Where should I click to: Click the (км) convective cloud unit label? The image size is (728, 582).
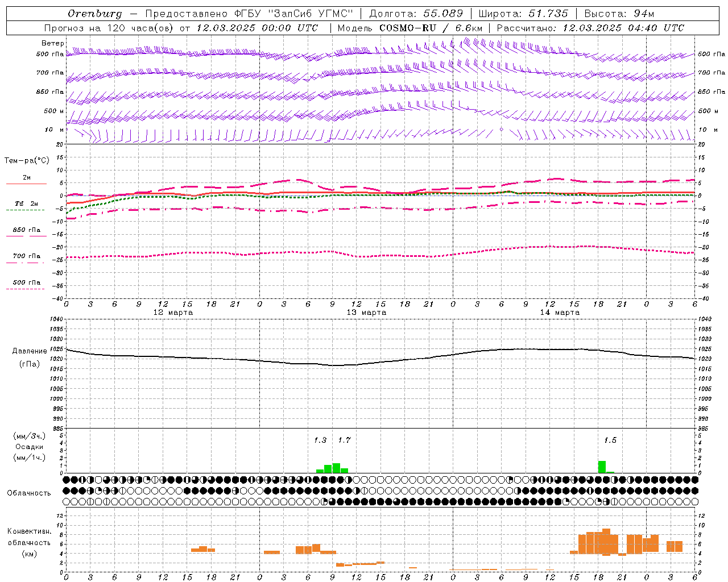pos(29,554)
